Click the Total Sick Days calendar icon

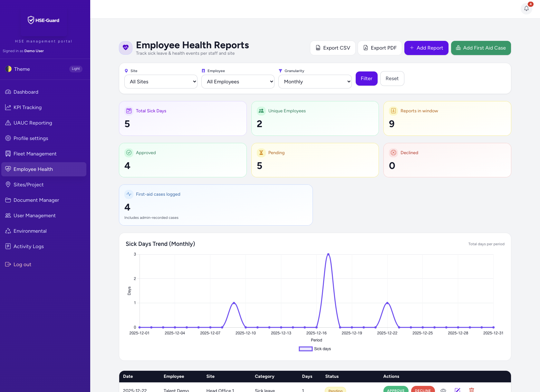point(129,111)
